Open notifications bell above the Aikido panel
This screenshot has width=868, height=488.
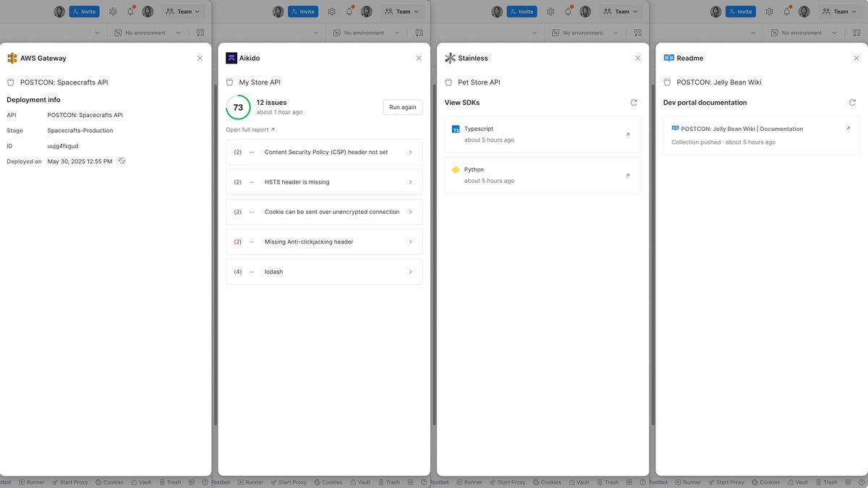(x=349, y=12)
